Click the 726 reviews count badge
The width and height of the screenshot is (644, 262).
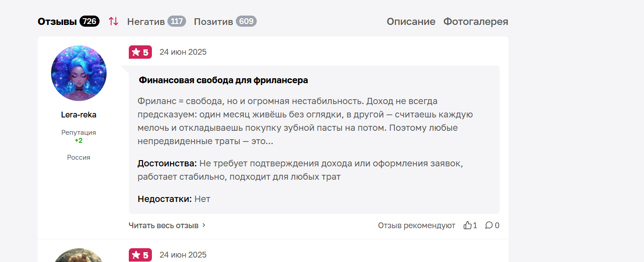pos(89,21)
